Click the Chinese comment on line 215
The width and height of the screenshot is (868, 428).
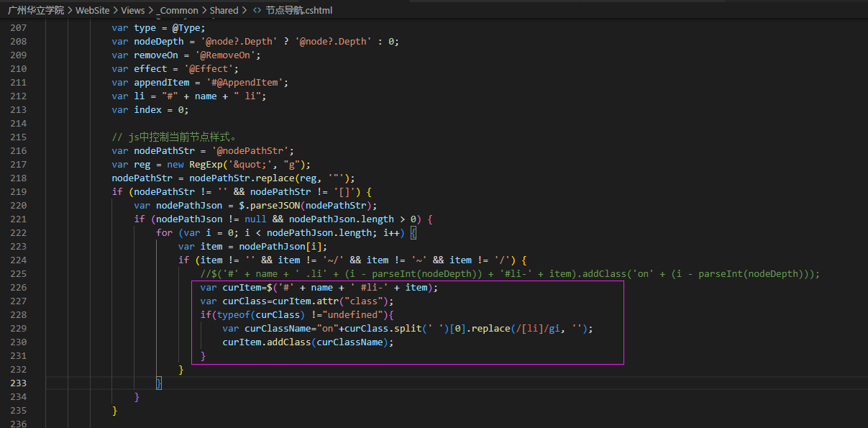tap(175, 137)
